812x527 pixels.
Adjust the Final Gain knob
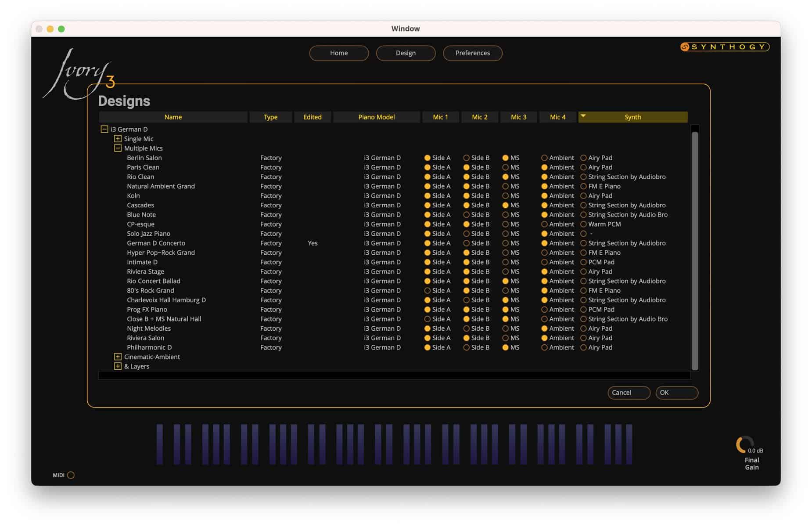pos(745,445)
